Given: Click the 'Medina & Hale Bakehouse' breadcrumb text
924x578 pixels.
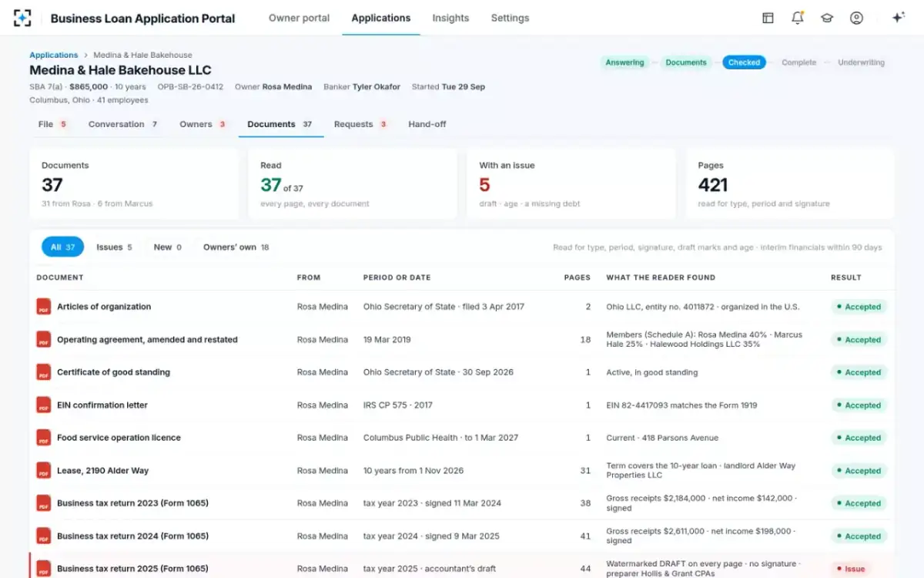Looking at the screenshot, I should click(142, 55).
